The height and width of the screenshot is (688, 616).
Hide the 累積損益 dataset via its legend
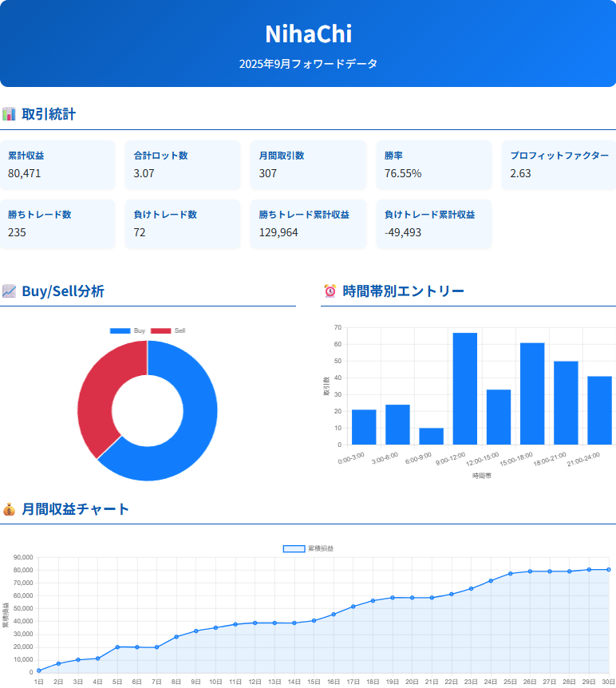309,548
